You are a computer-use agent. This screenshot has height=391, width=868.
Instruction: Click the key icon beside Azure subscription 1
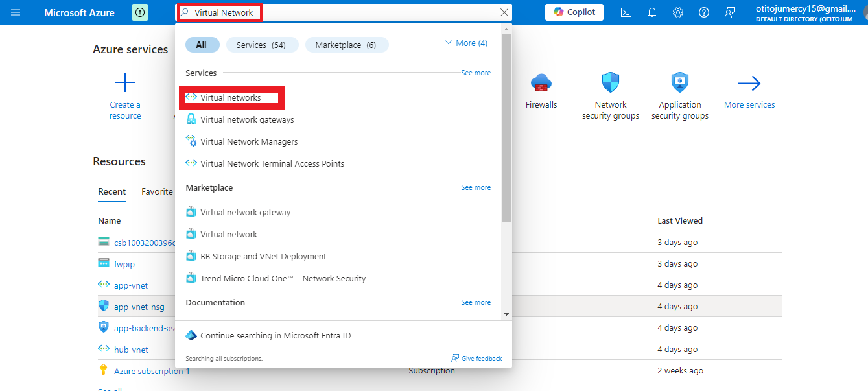pyautogui.click(x=104, y=370)
